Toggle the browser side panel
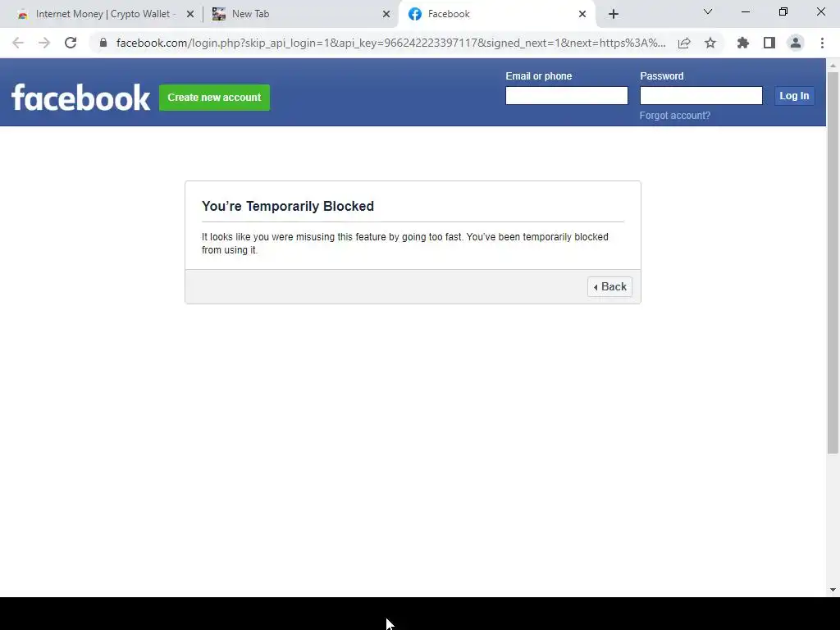 [769, 43]
